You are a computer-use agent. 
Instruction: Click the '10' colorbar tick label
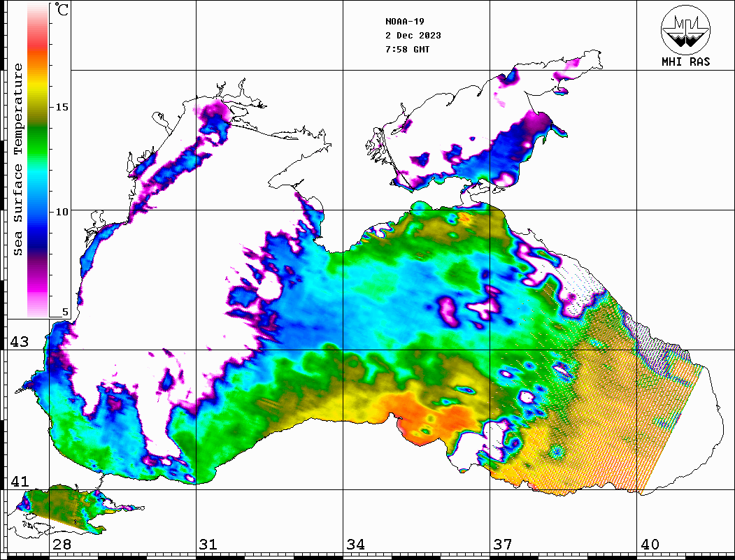pyautogui.click(x=62, y=213)
